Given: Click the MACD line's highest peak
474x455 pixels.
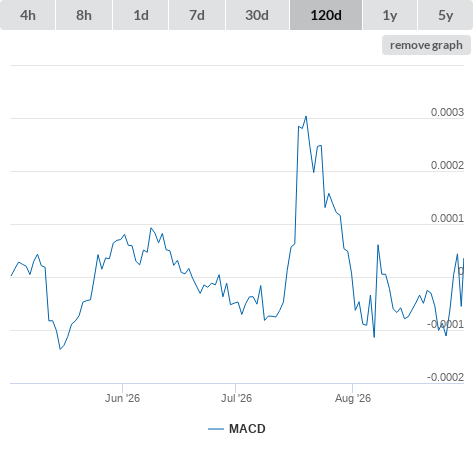Looking at the screenshot, I should (x=306, y=116).
